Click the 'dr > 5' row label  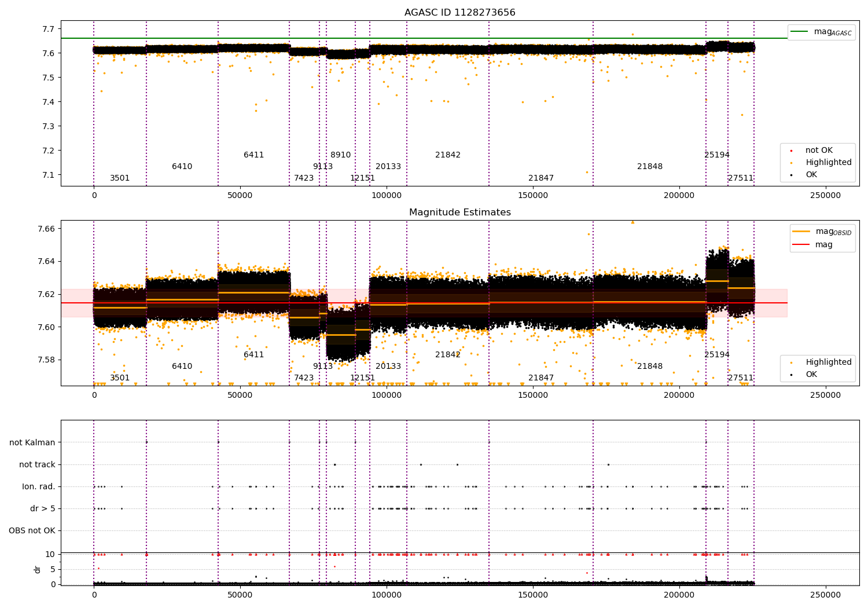43,508
